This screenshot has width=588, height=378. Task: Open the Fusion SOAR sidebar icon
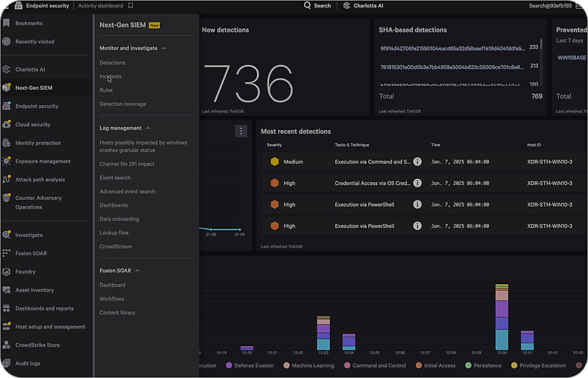tap(7, 254)
